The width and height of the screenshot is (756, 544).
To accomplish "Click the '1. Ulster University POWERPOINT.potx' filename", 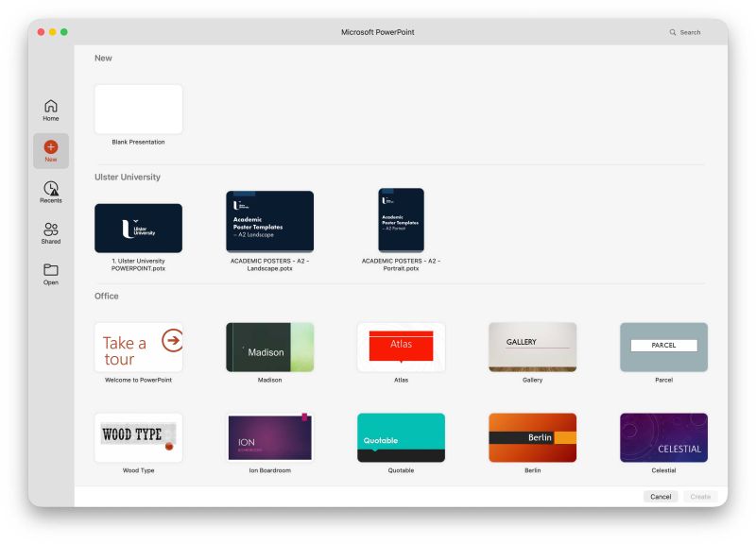I will (x=138, y=264).
